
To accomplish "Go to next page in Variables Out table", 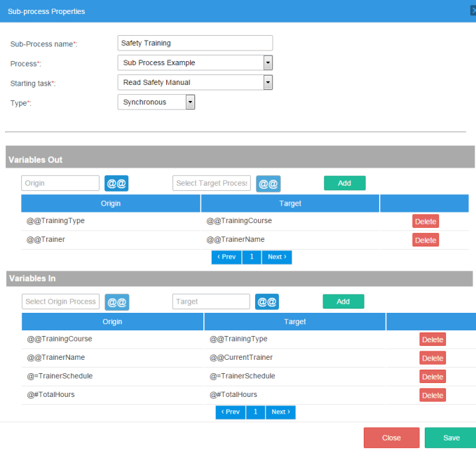I will [x=276, y=257].
